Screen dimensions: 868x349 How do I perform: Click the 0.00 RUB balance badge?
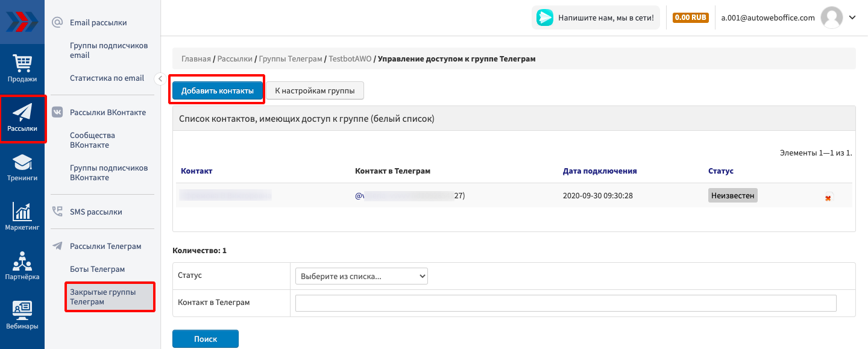click(690, 18)
